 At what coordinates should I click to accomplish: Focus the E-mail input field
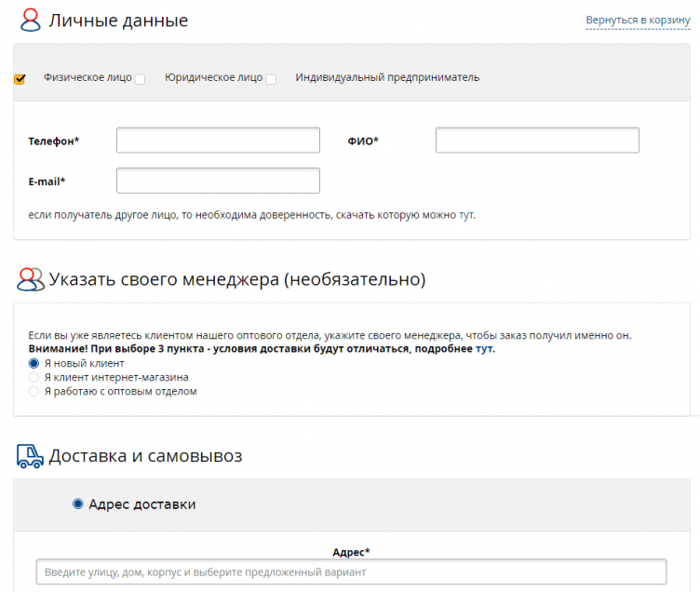point(218,181)
